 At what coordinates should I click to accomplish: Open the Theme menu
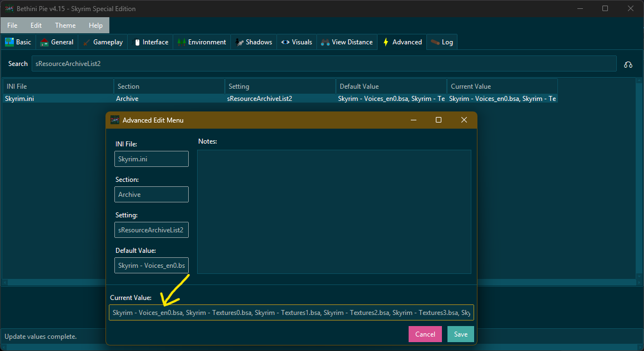click(x=66, y=26)
